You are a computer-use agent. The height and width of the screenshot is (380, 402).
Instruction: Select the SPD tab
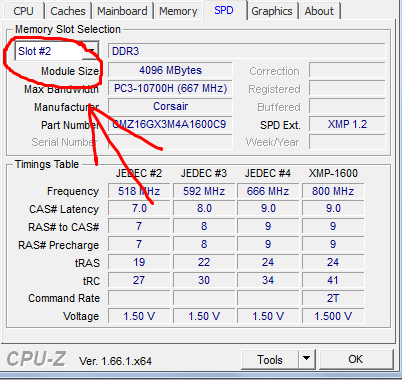click(x=224, y=10)
